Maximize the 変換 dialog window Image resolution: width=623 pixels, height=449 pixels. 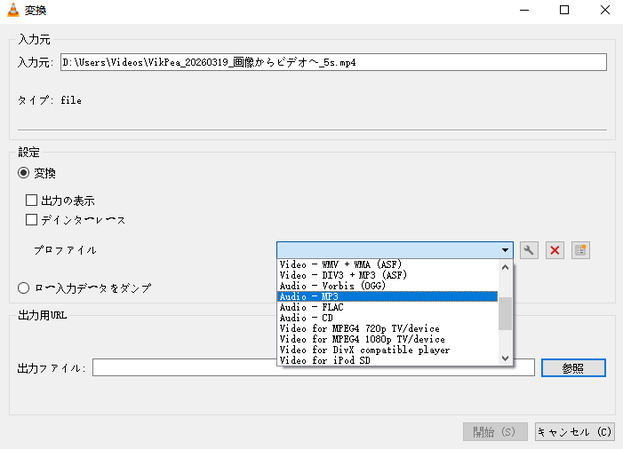point(564,10)
